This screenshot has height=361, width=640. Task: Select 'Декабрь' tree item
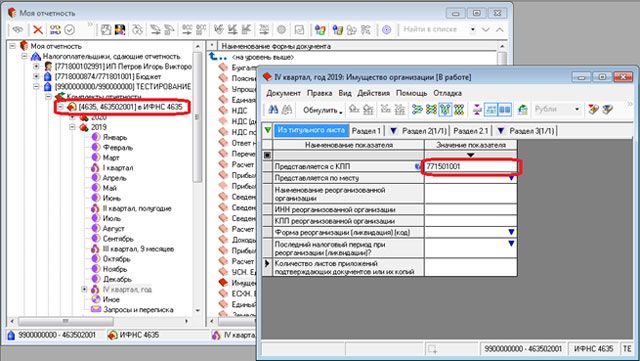tap(117, 279)
